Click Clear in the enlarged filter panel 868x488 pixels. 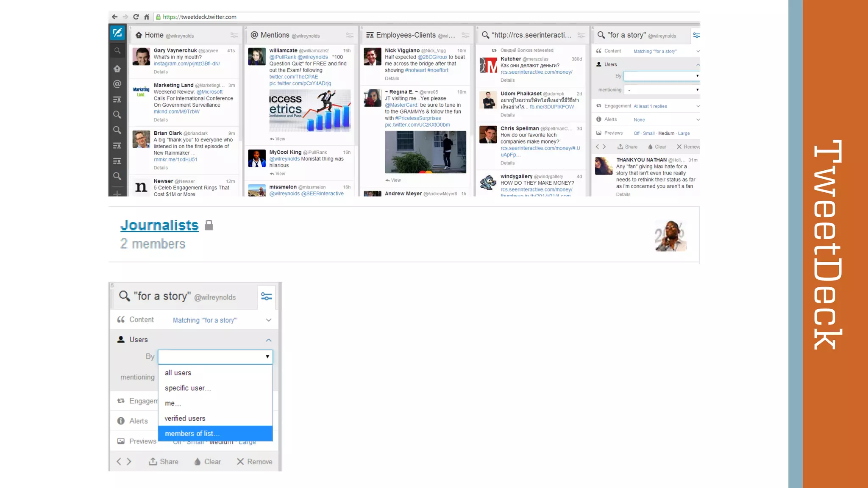[208, 462]
